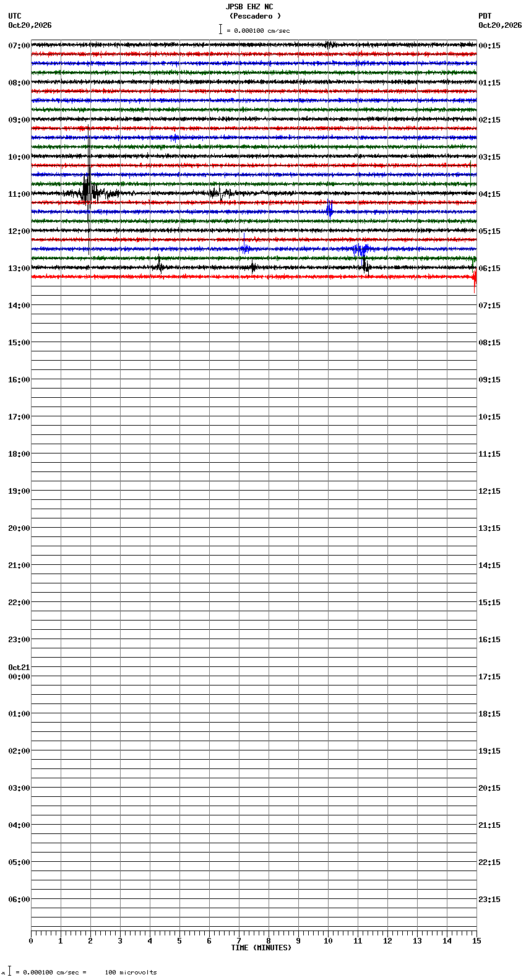526x980 pixels.
Task: Click the footer scale text '100 microvolts'
Action: [131, 973]
